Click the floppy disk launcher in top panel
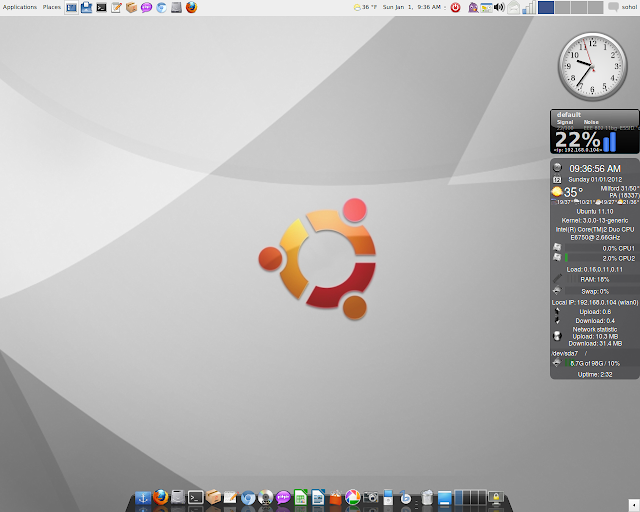The image size is (640, 512). (x=86, y=7)
